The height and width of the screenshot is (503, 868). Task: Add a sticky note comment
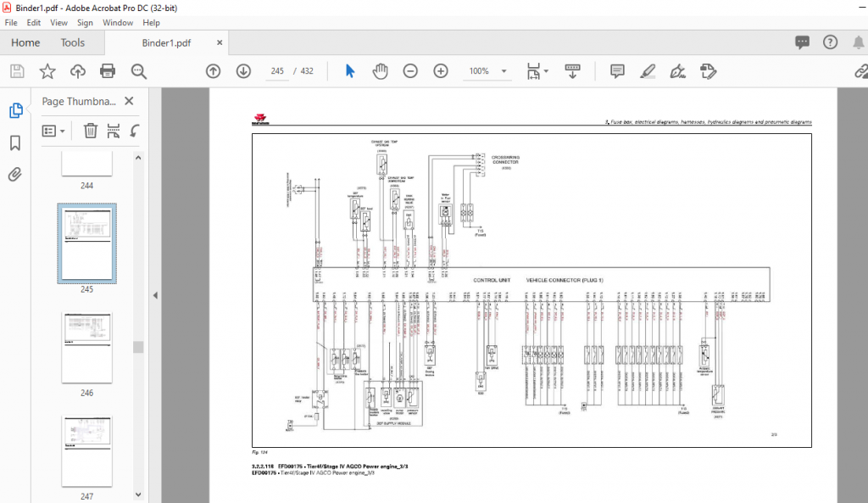[x=617, y=71]
